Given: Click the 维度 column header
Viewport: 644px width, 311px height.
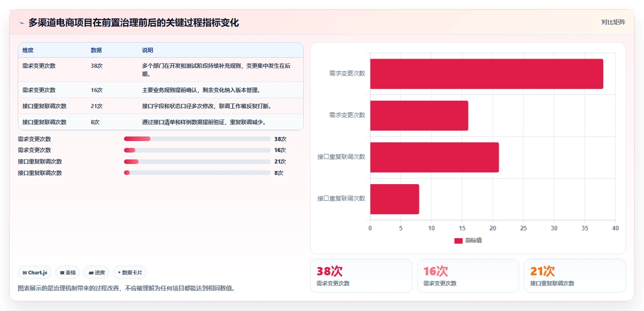Looking at the screenshot, I should coord(28,50).
